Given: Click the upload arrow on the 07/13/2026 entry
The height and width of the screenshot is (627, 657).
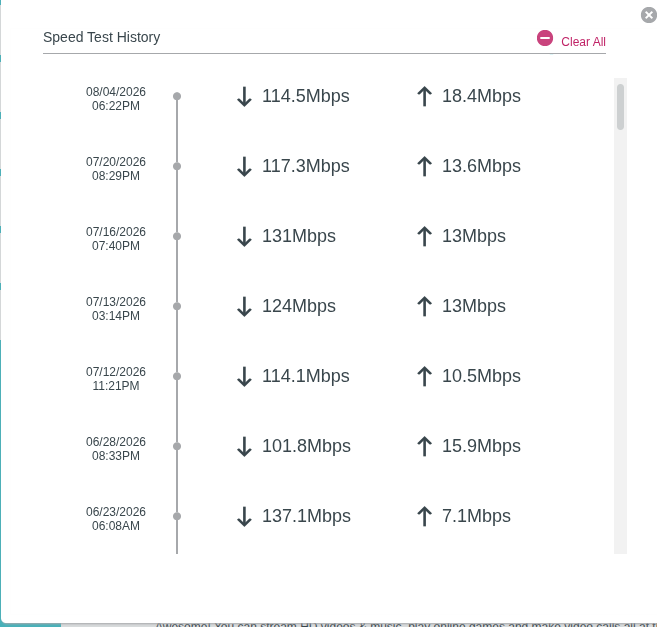Looking at the screenshot, I should point(424,306).
